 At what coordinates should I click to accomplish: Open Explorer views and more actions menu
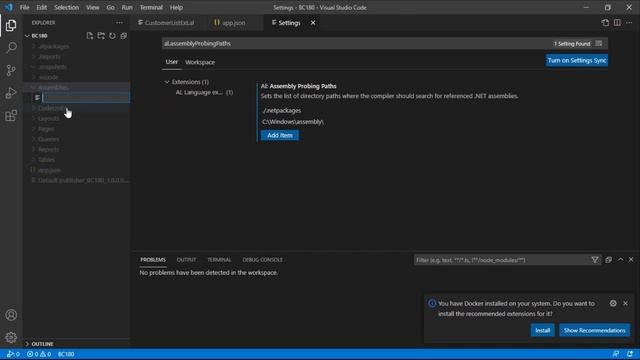point(119,23)
